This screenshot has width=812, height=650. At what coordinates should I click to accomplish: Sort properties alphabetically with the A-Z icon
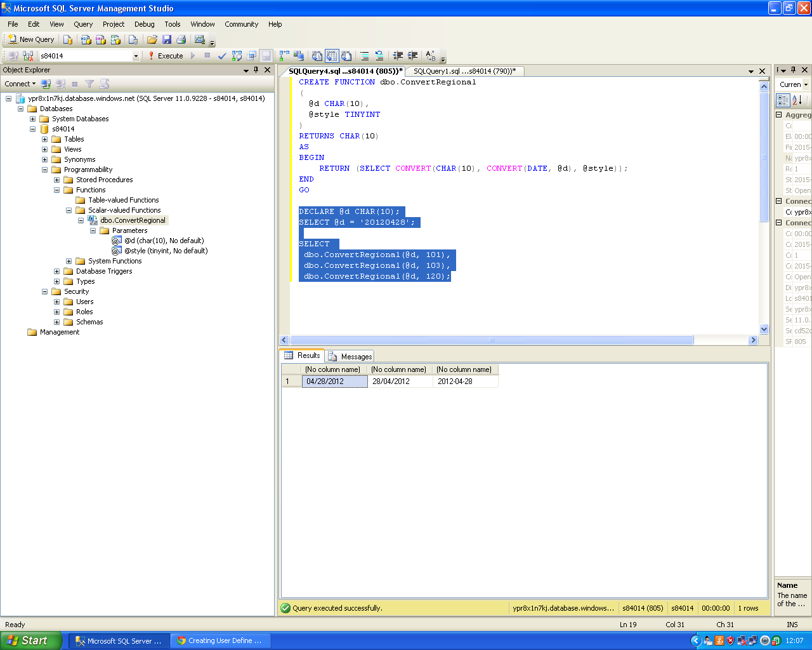pos(797,100)
